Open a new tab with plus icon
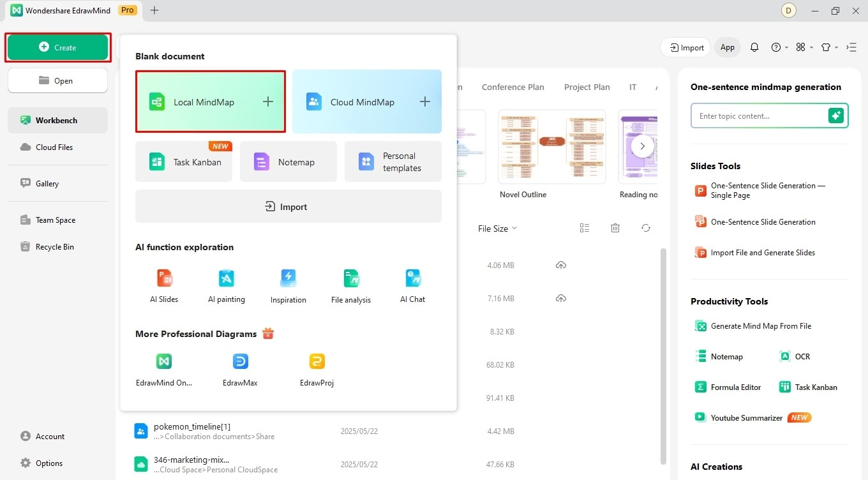This screenshot has width=868, height=480. coord(154,10)
